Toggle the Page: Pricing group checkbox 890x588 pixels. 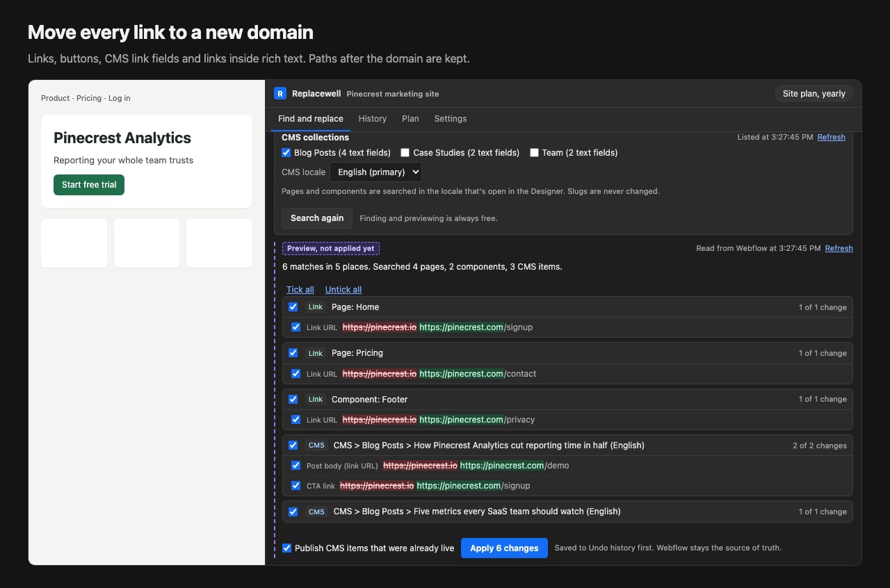click(293, 353)
